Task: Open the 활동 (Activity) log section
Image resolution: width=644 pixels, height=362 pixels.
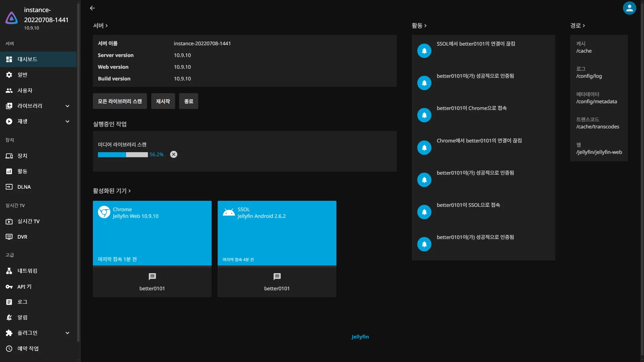Action: pyautogui.click(x=22, y=171)
